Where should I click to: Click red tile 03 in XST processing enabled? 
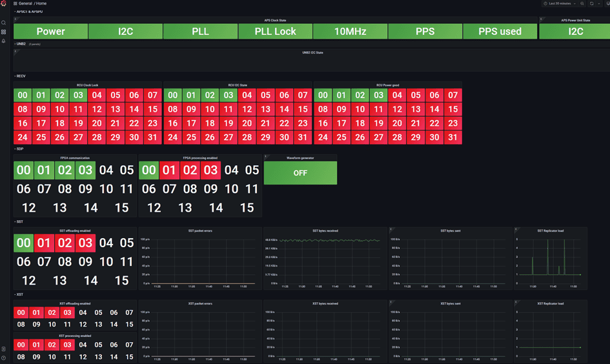(67, 345)
